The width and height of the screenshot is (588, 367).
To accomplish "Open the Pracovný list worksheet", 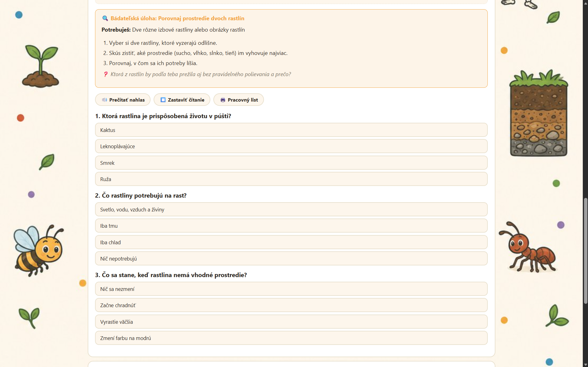I will tap(239, 100).
